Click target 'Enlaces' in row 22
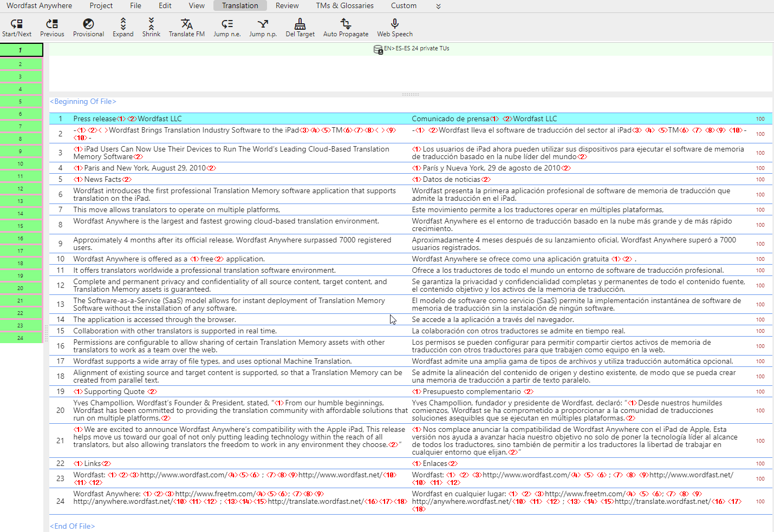This screenshot has height=532, width=774. (x=434, y=463)
